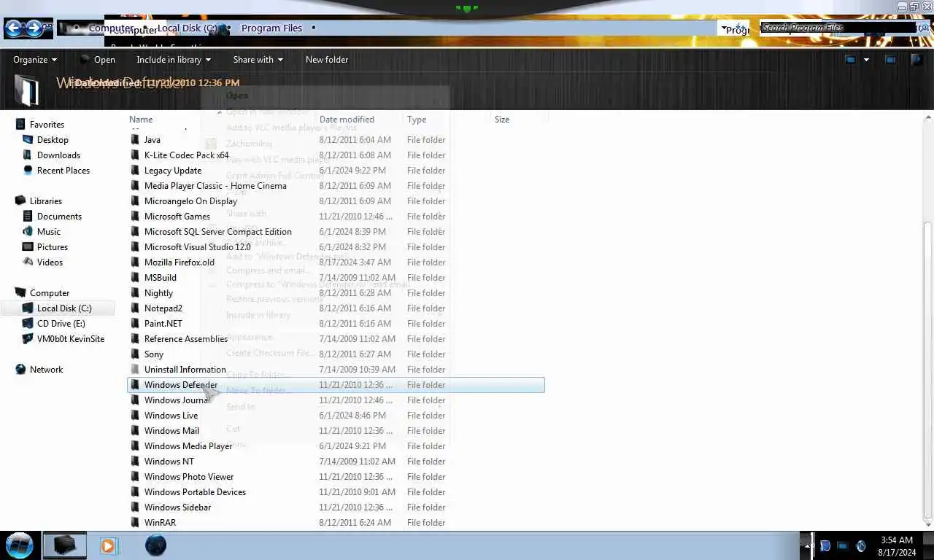Click the Change your view icon
The height and width of the screenshot is (560, 934).
pyautogui.click(x=850, y=60)
